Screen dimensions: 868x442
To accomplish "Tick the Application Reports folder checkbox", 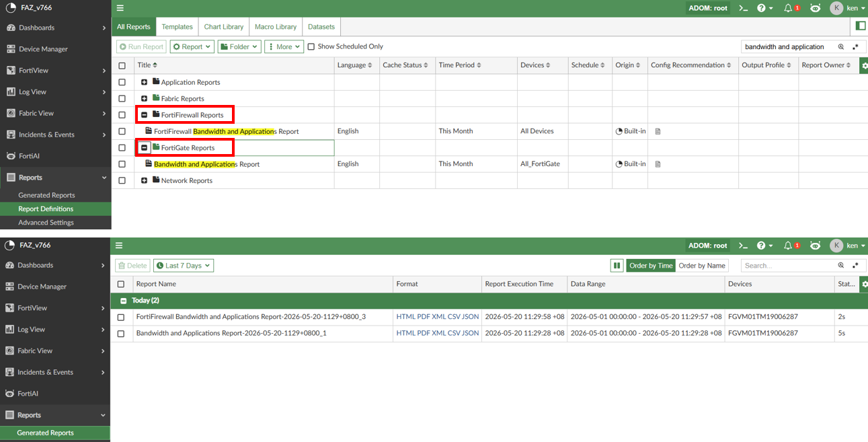I will click(122, 82).
